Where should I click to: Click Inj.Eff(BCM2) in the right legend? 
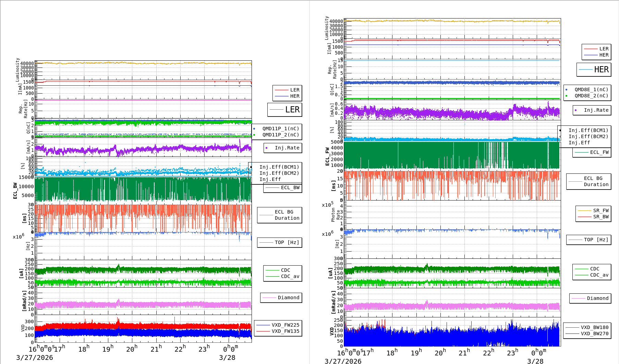pyautogui.click(x=588, y=136)
